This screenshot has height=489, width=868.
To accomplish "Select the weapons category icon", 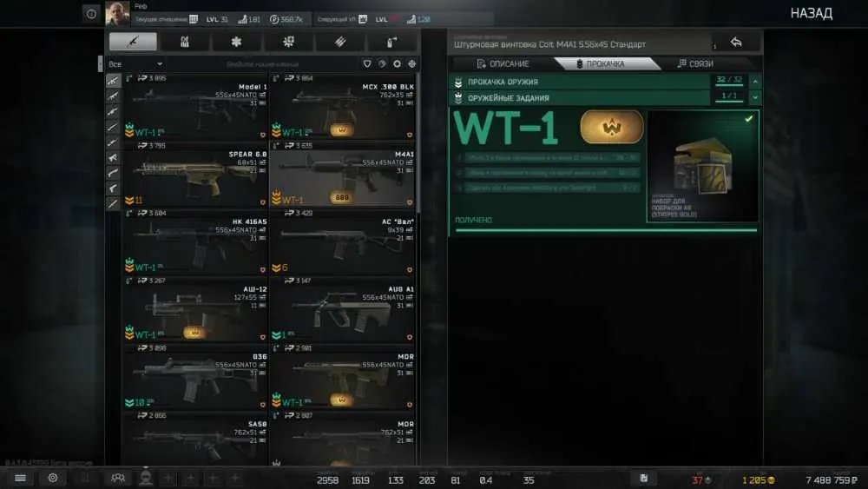I will (133, 42).
